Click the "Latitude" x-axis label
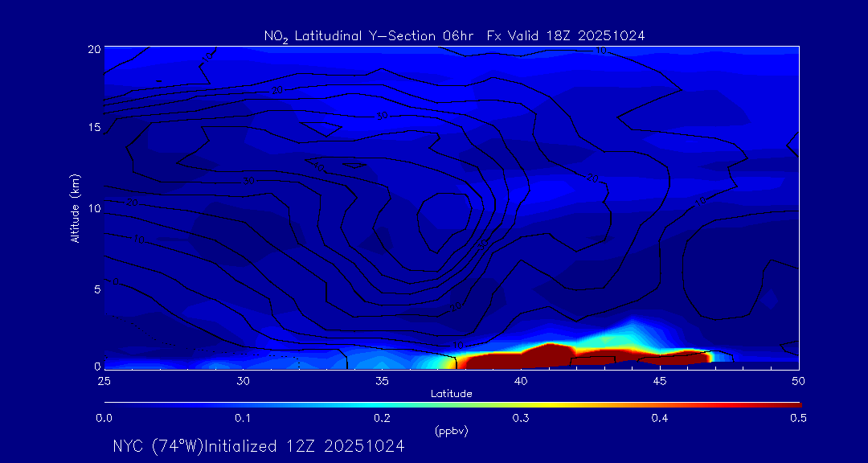This screenshot has height=463, width=868. point(451,394)
